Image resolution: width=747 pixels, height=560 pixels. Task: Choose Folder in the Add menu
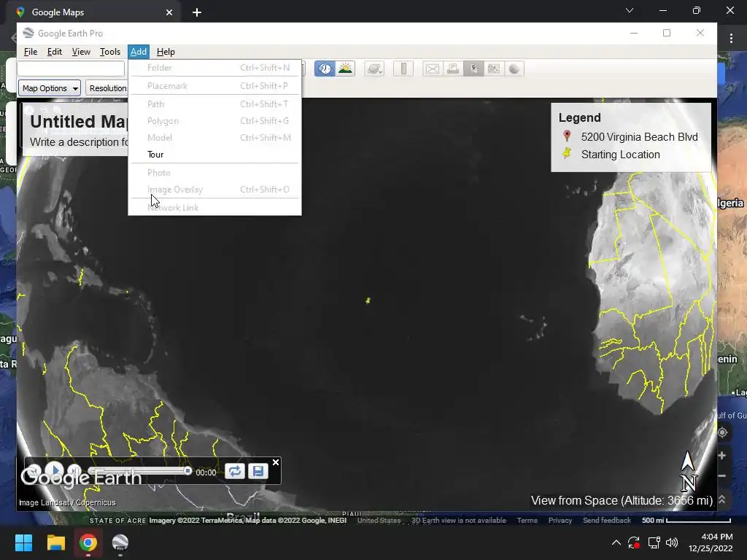[215, 68]
